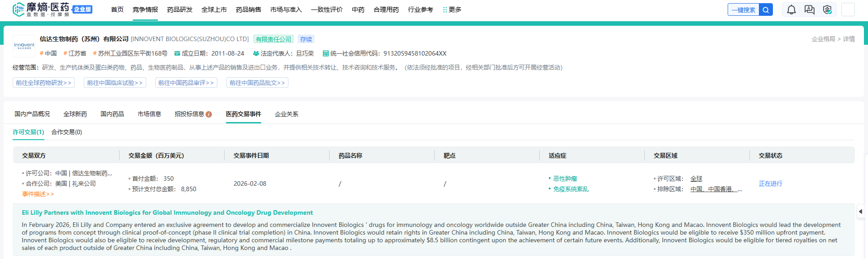Click the 交易状态 column header
The height and width of the screenshot is (259, 868).
pyautogui.click(x=771, y=155)
